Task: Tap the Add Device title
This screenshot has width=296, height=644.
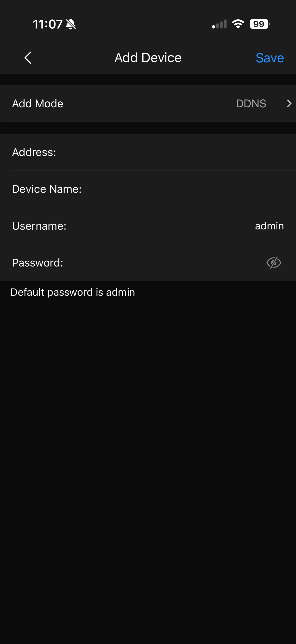Action: point(148,58)
